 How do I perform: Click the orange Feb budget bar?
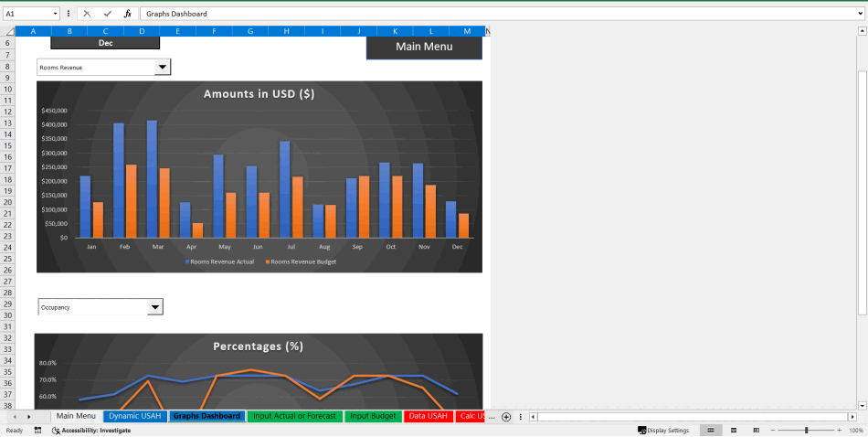(131, 201)
